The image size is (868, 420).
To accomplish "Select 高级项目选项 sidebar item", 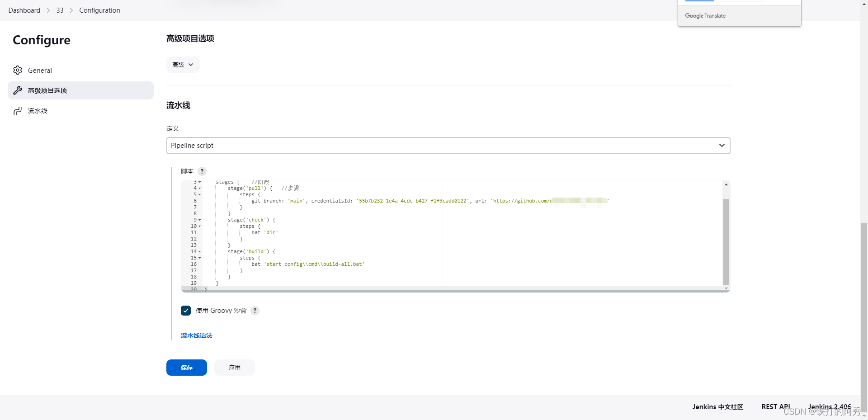I will pyautogui.click(x=80, y=90).
